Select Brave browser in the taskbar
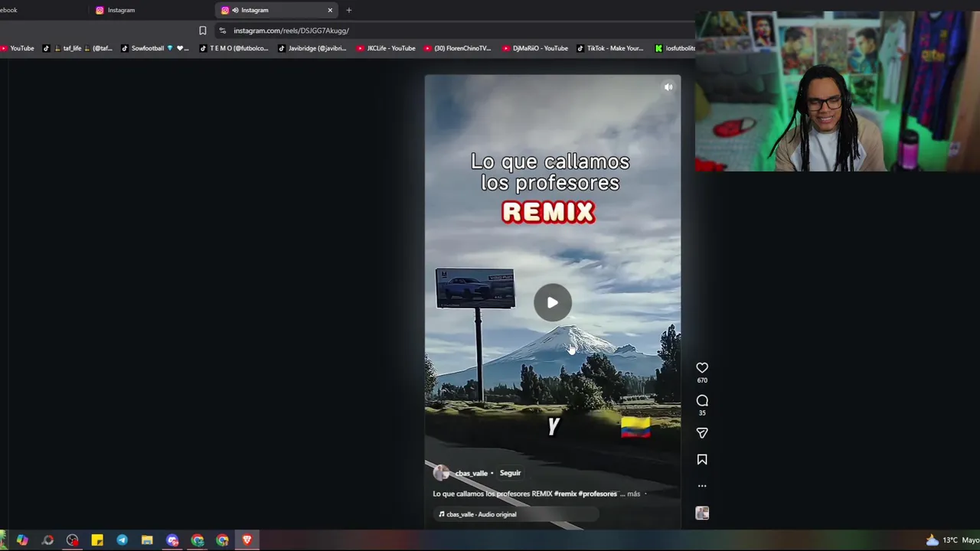The width and height of the screenshot is (980, 551). click(247, 540)
